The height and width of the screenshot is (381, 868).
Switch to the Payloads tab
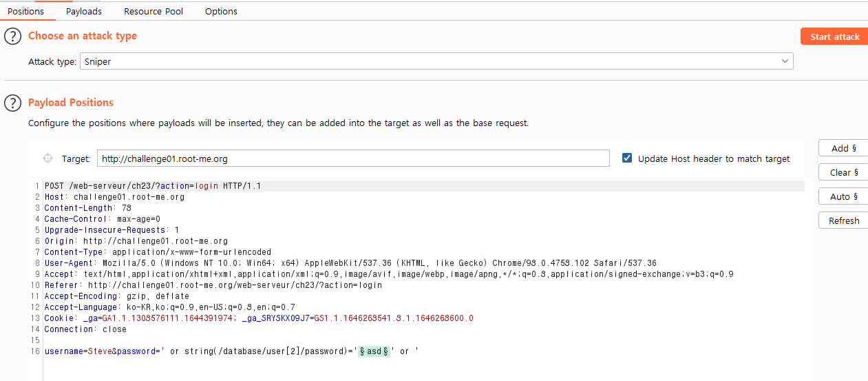coord(84,11)
